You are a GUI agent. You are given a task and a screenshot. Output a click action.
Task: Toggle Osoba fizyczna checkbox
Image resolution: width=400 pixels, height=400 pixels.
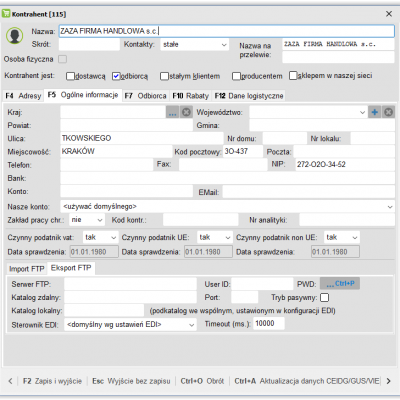62,59
